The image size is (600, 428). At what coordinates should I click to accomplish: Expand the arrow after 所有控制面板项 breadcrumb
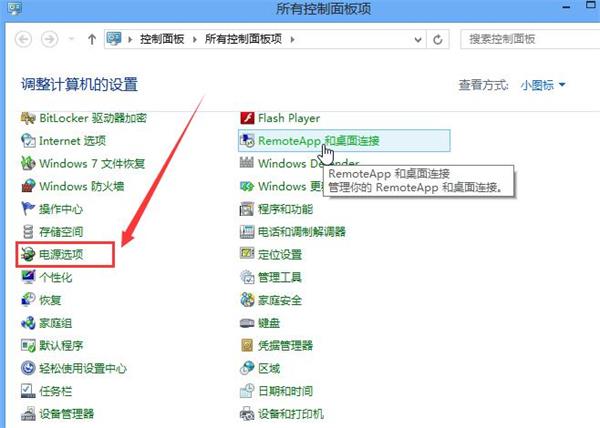[293, 39]
